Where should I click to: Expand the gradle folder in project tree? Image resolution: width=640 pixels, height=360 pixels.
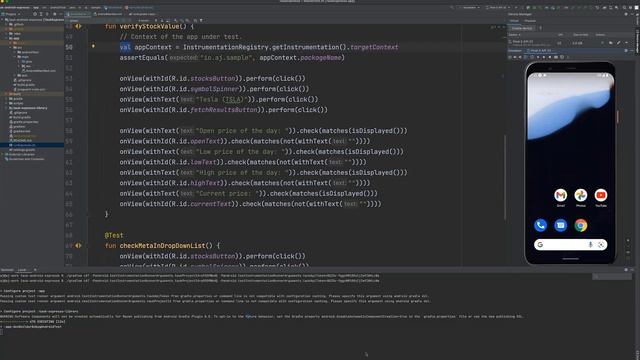7,98
